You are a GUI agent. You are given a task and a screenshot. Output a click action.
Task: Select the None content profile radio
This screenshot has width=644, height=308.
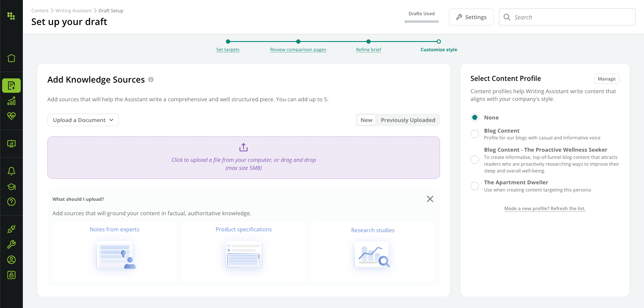click(475, 117)
